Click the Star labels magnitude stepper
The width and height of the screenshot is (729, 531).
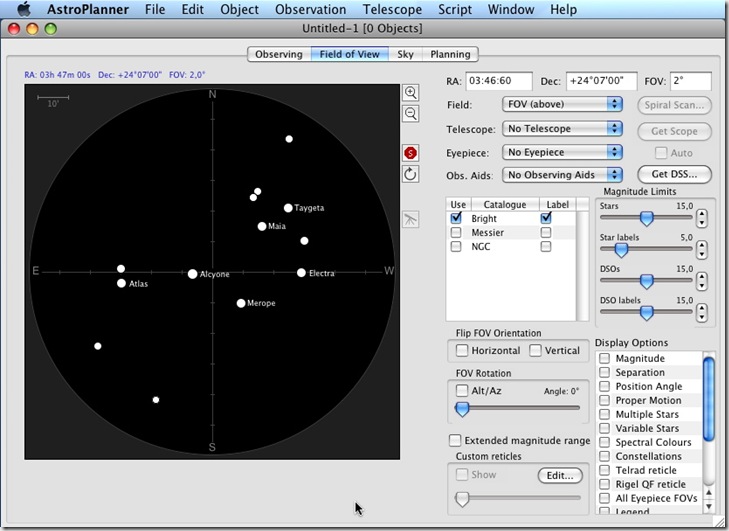click(702, 249)
